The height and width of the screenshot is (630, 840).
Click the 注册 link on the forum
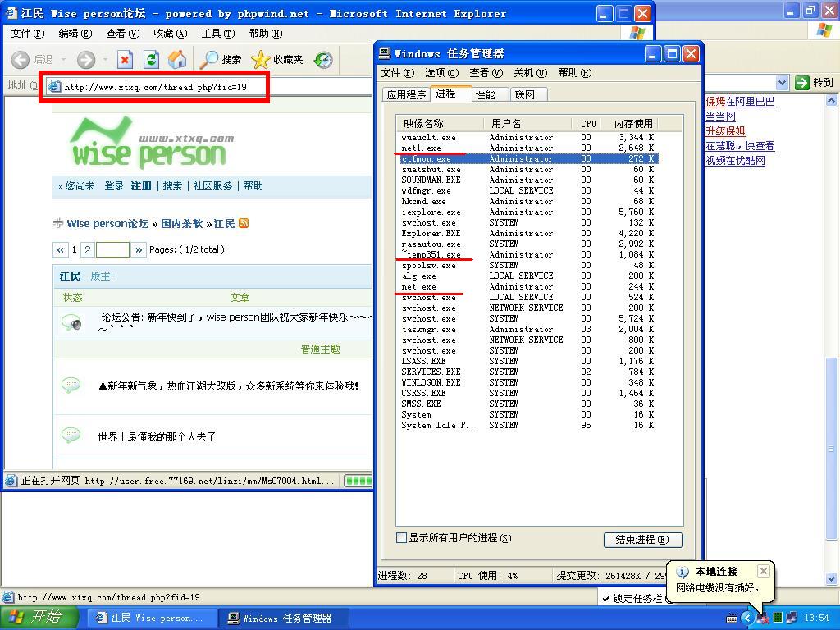pyautogui.click(x=141, y=186)
